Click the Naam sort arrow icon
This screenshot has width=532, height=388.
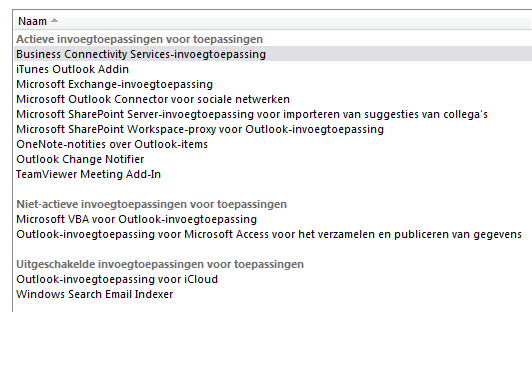[x=54, y=21]
